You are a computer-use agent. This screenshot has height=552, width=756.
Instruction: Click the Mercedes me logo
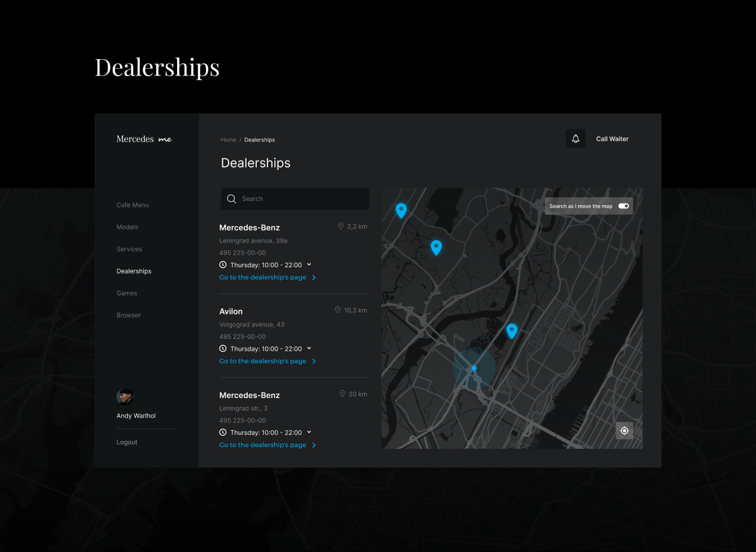click(144, 139)
